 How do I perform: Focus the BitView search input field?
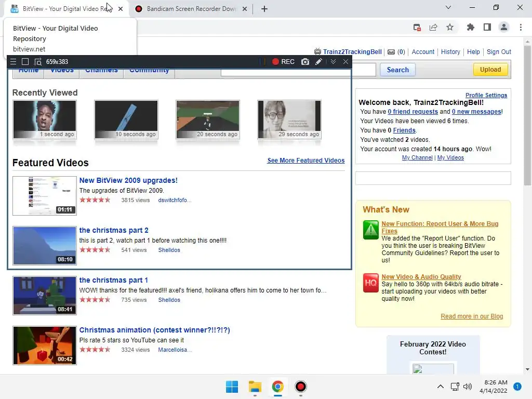pyautogui.click(x=364, y=70)
